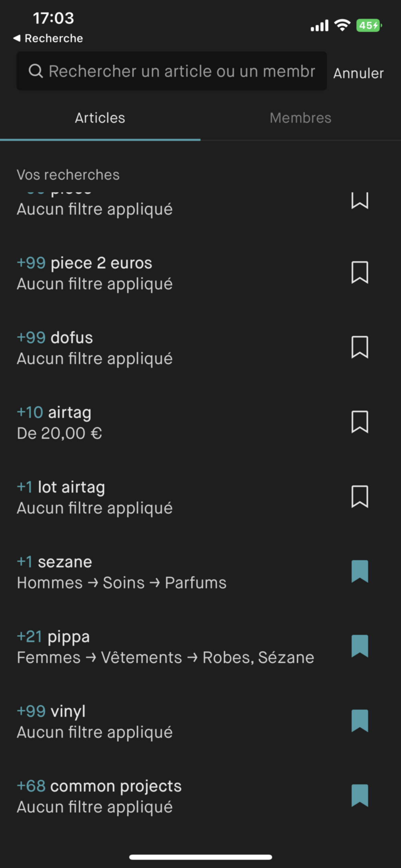Select the Articles tab

[100, 118]
